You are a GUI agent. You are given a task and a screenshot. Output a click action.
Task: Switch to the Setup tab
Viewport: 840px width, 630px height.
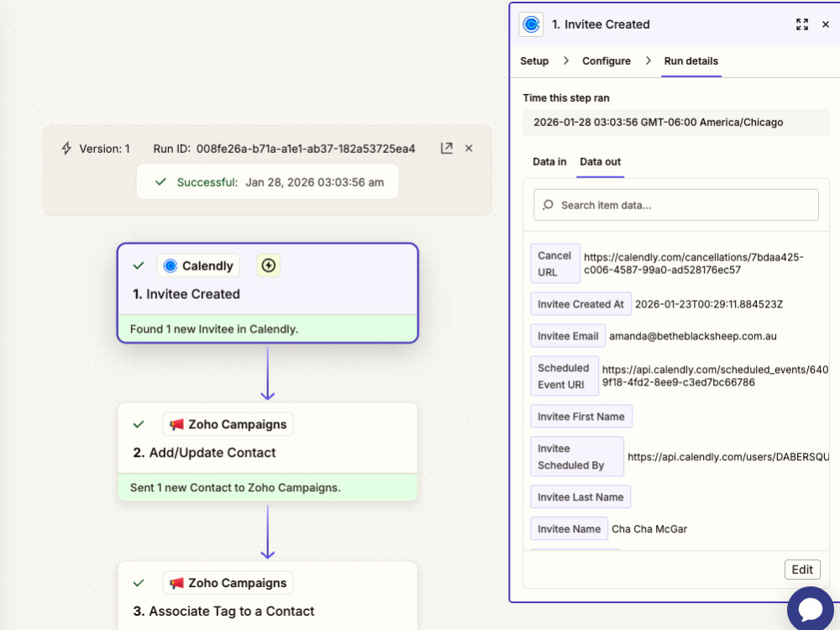[534, 61]
